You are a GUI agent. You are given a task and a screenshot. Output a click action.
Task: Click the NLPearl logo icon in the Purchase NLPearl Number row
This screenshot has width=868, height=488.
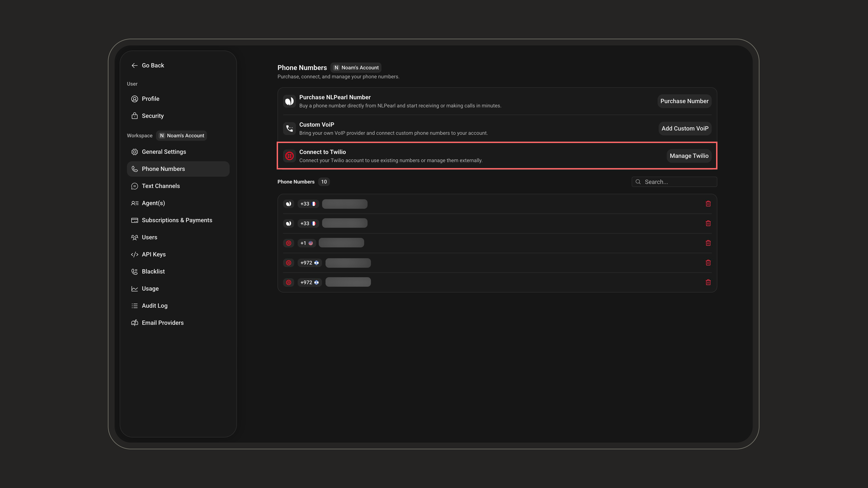click(289, 101)
